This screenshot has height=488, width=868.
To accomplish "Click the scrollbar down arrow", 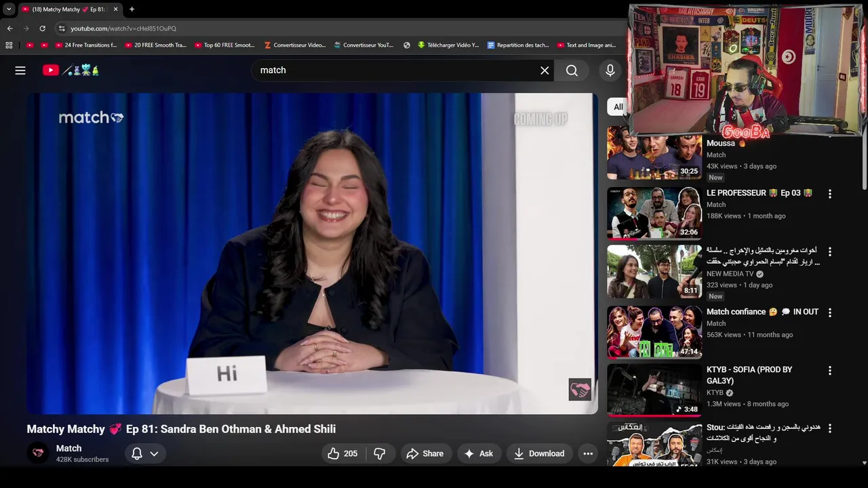I will tap(864, 463).
